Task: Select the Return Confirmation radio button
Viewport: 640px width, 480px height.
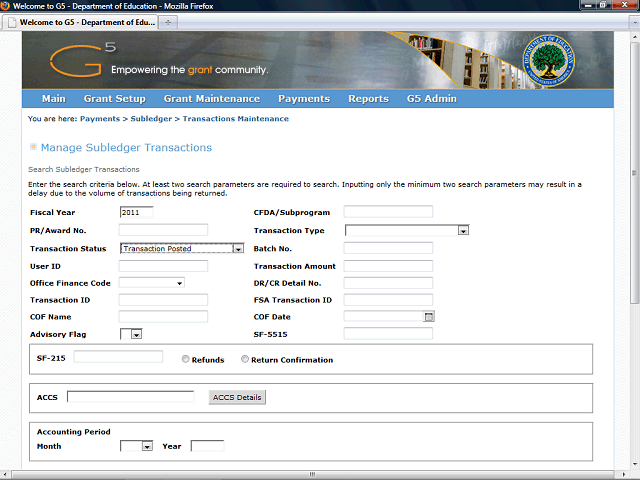Action: coord(245,359)
